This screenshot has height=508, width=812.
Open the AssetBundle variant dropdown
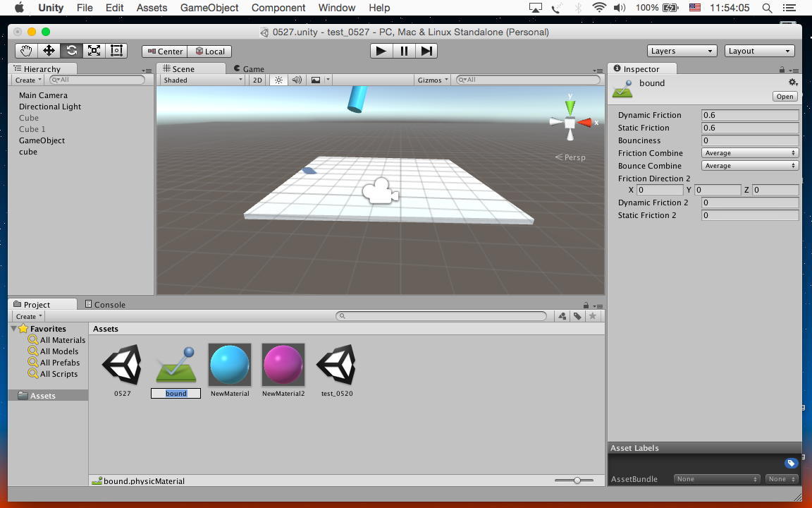[x=780, y=479]
